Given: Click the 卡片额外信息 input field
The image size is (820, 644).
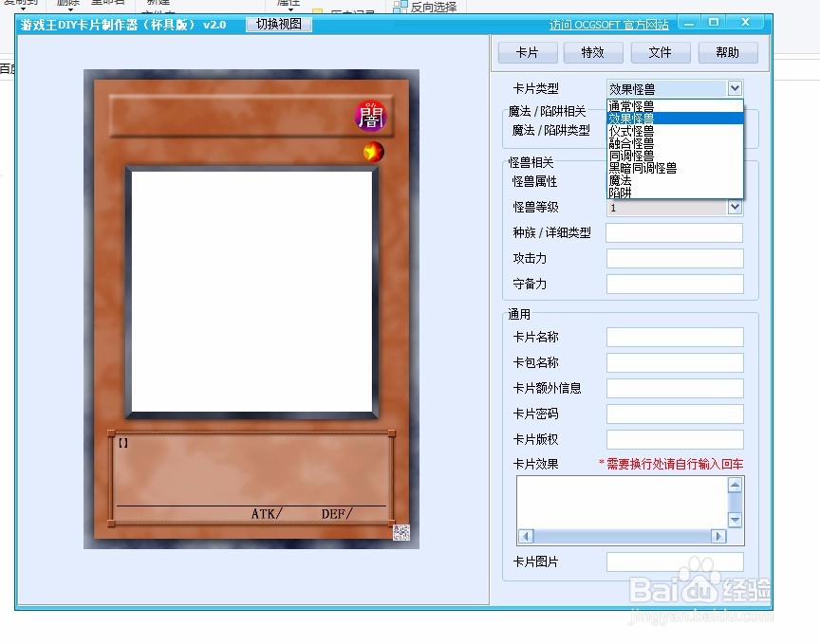Looking at the screenshot, I should pos(675,388).
